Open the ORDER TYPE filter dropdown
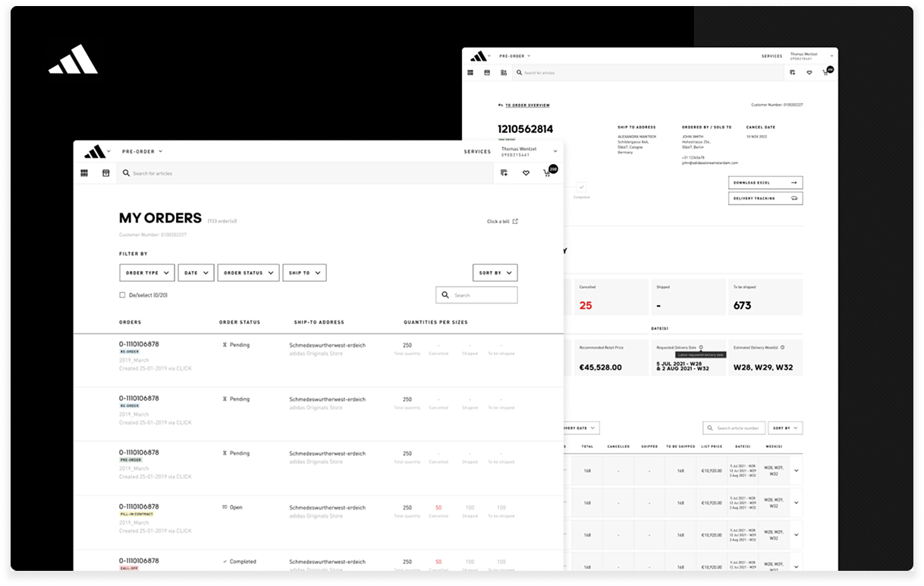 pos(146,273)
